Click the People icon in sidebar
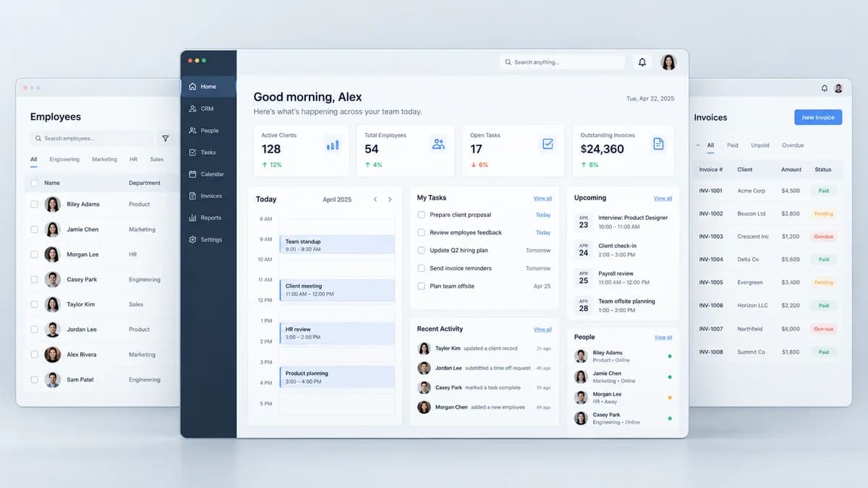868x488 pixels. pos(192,131)
